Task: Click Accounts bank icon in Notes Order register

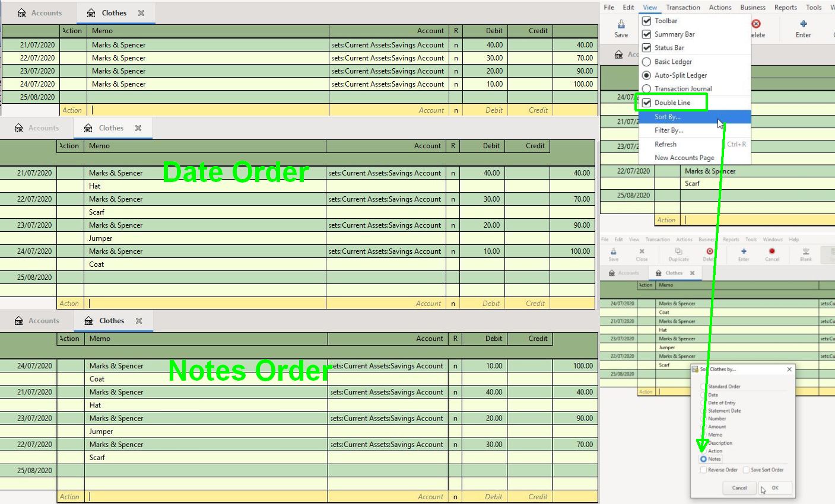Action: pyautogui.click(x=19, y=321)
